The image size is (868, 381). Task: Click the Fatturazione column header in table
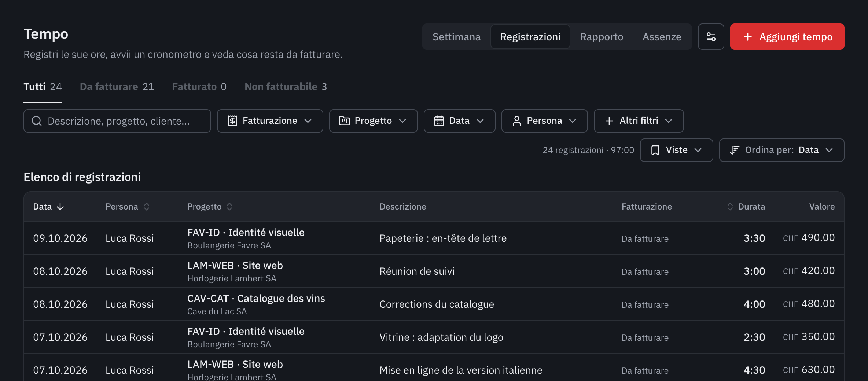[647, 207]
